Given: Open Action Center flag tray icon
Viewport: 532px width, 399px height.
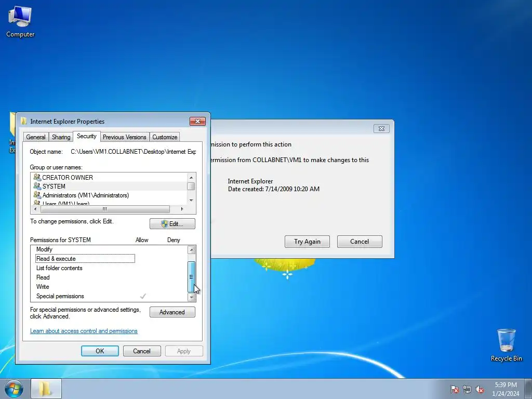Looking at the screenshot, I should point(455,389).
